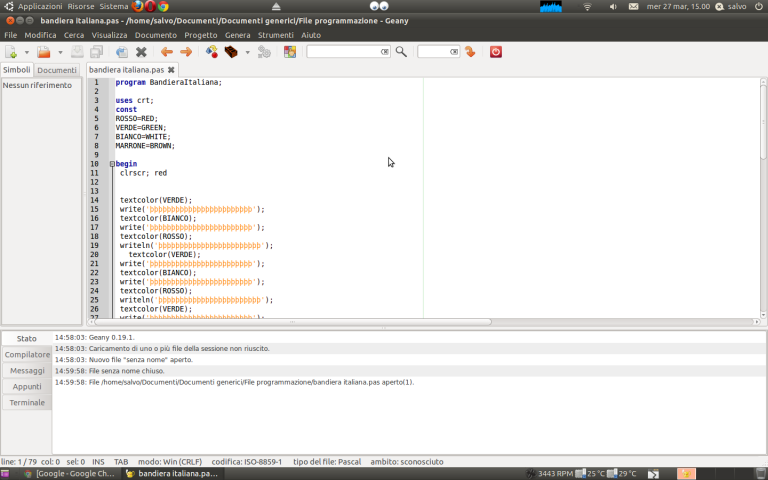Viewport: 768px width, 480px height.
Task: Switch to Google Chrome taskbar window
Action: click(69, 474)
